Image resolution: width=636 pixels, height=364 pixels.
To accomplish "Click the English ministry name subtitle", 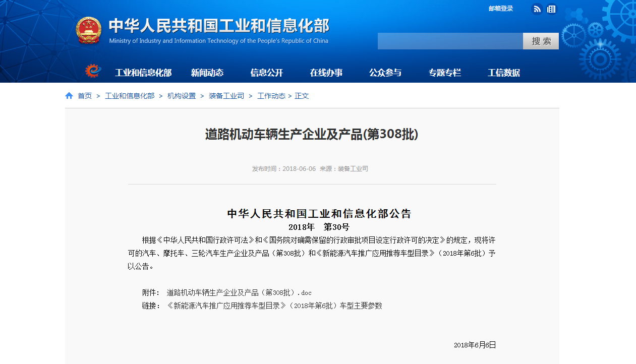I will [219, 41].
